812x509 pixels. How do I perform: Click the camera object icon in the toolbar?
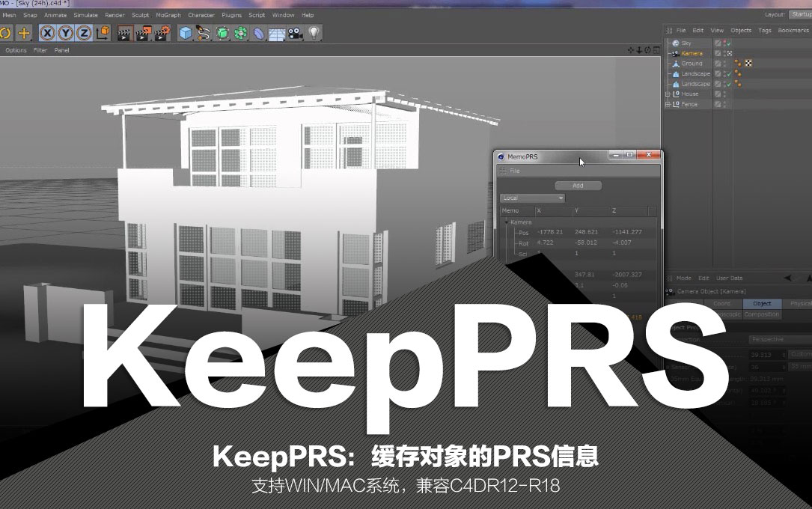click(293, 33)
